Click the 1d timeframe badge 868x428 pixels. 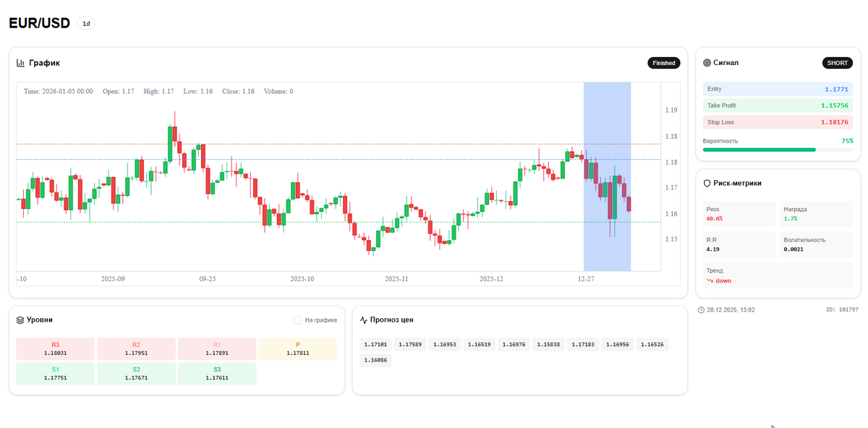pyautogui.click(x=86, y=23)
